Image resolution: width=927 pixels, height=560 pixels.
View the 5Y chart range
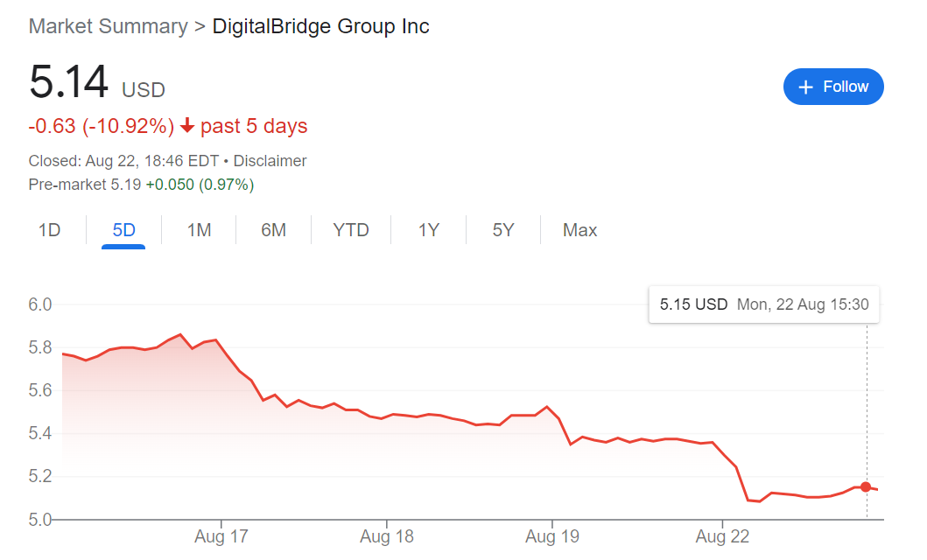(x=502, y=229)
